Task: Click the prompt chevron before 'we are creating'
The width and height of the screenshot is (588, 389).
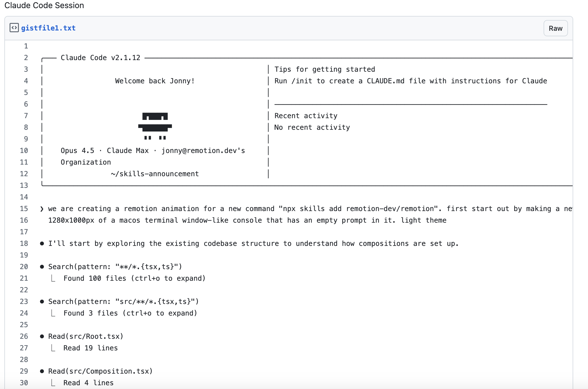Action: click(x=42, y=209)
